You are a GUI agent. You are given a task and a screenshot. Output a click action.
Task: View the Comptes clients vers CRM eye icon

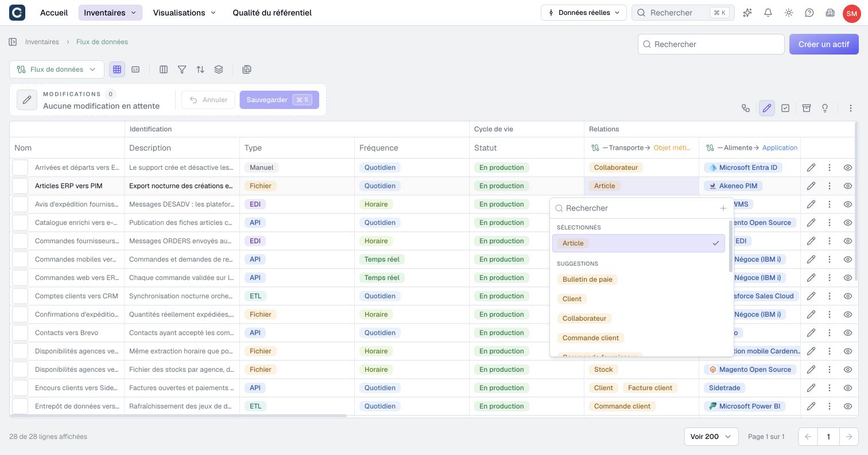(x=848, y=296)
